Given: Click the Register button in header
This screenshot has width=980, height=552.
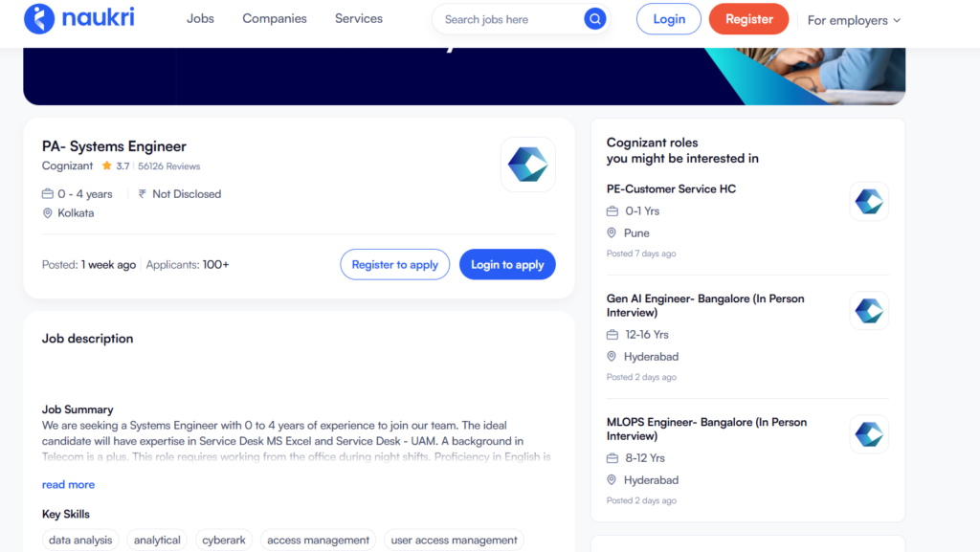Looking at the screenshot, I should [x=748, y=19].
